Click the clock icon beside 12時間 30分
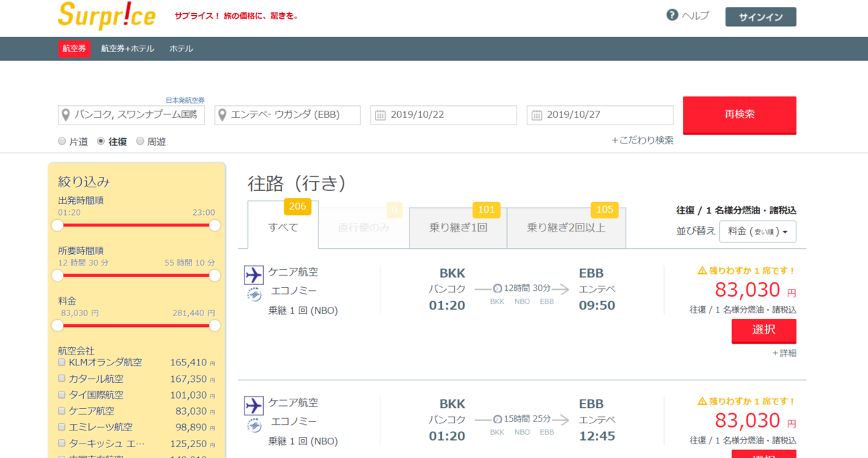 498,289
